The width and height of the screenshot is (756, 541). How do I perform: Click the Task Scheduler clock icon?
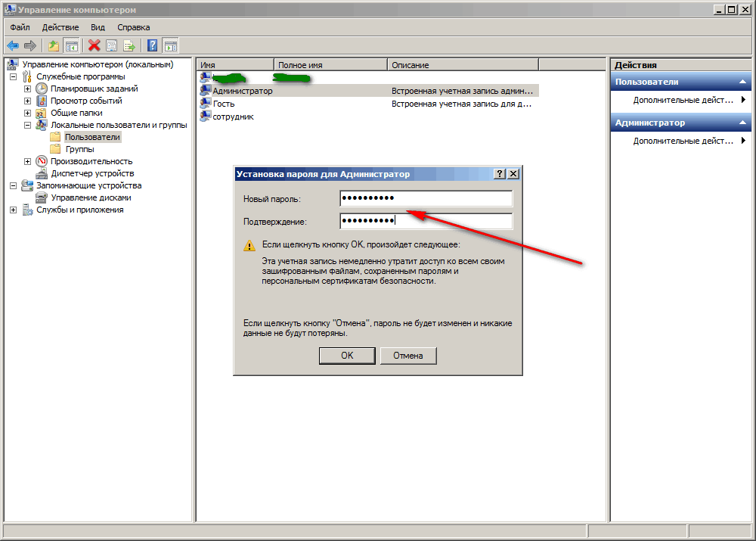42,89
